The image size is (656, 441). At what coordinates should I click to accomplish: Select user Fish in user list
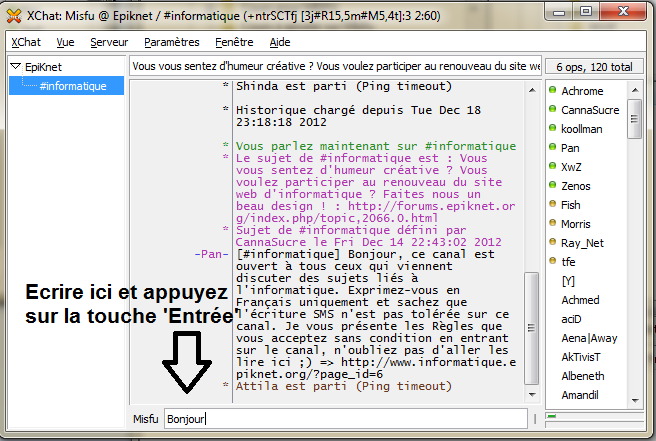pyautogui.click(x=571, y=205)
